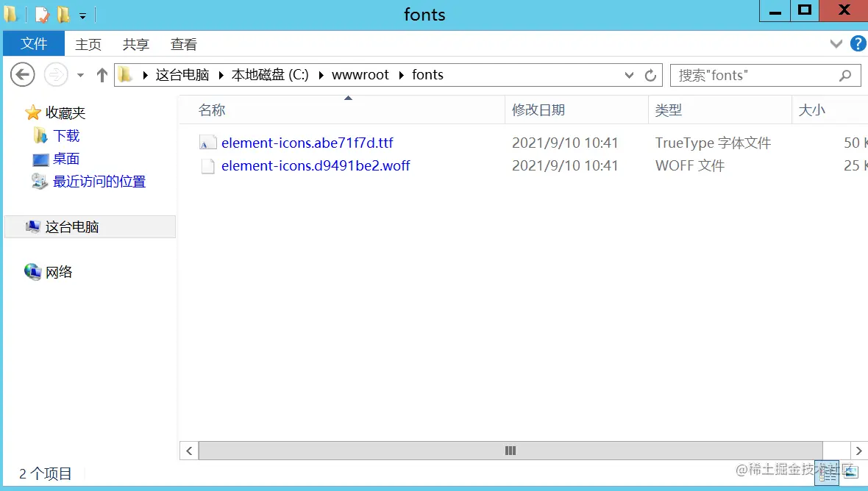
Task: Open the address history dropdown
Action: tap(629, 75)
